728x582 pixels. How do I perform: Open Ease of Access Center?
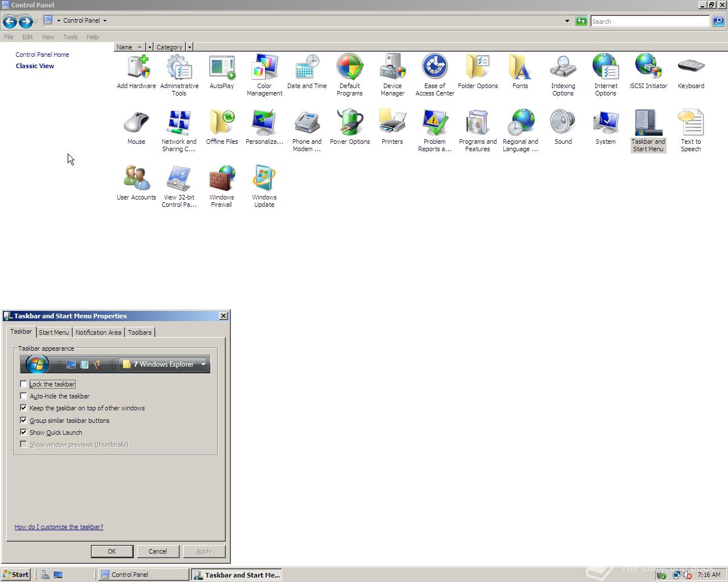[435, 75]
